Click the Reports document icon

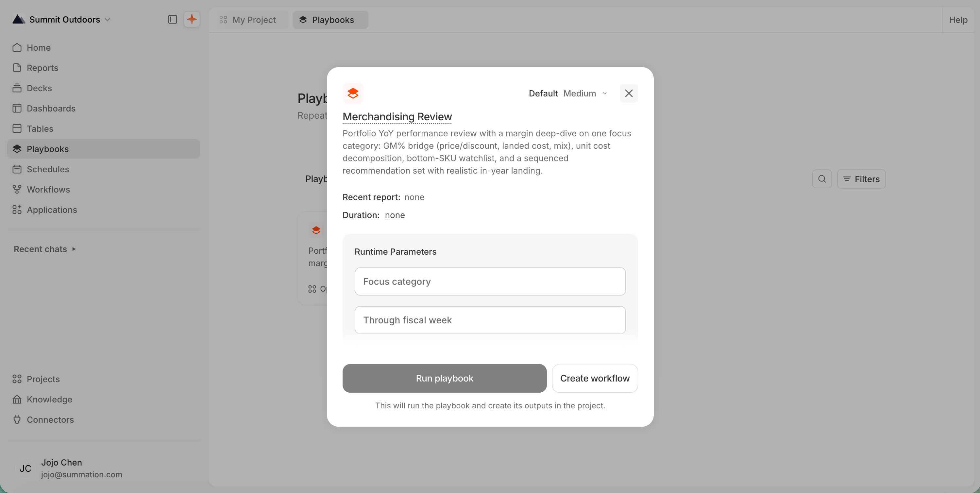[x=17, y=68]
